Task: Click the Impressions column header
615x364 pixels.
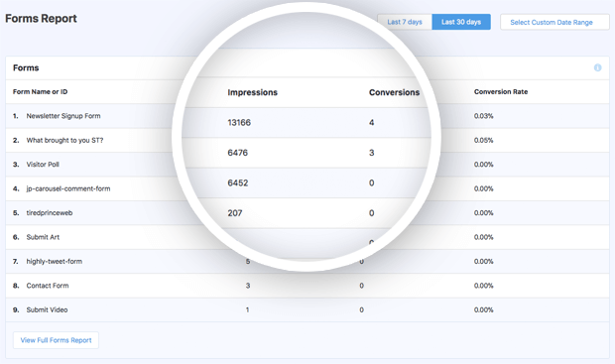Action: click(253, 92)
